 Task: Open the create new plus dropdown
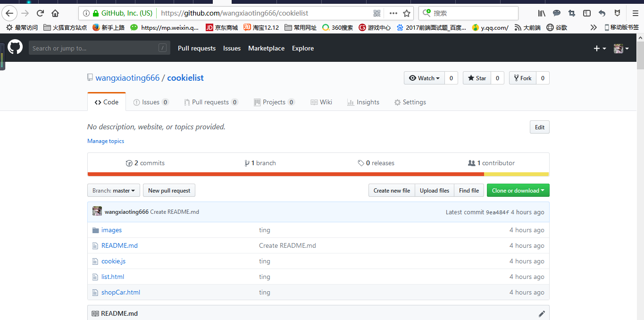click(x=600, y=48)
